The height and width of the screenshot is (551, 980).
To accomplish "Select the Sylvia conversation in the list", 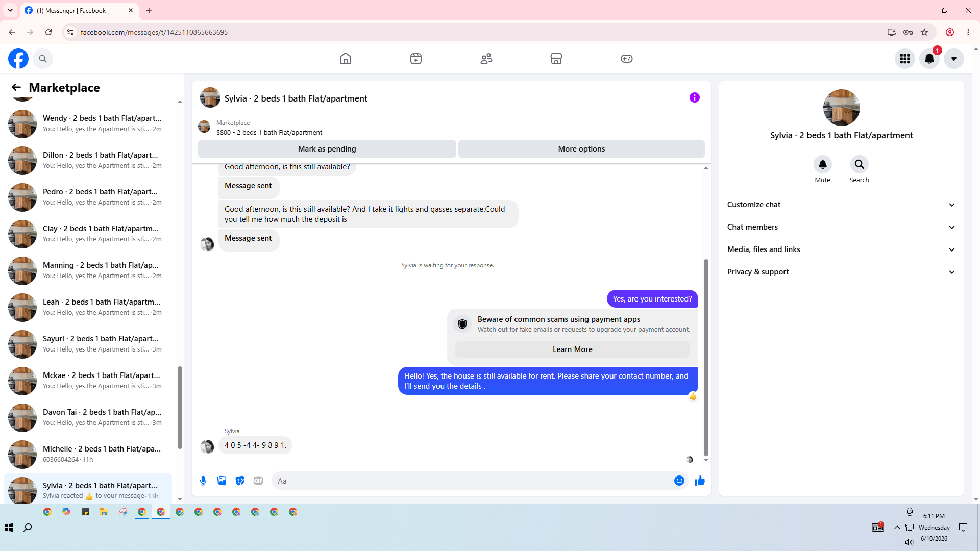I will click(88, 489).
